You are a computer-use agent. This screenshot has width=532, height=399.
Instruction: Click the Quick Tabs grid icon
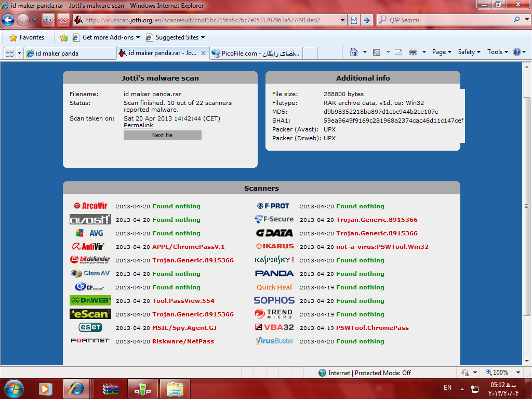9,54
